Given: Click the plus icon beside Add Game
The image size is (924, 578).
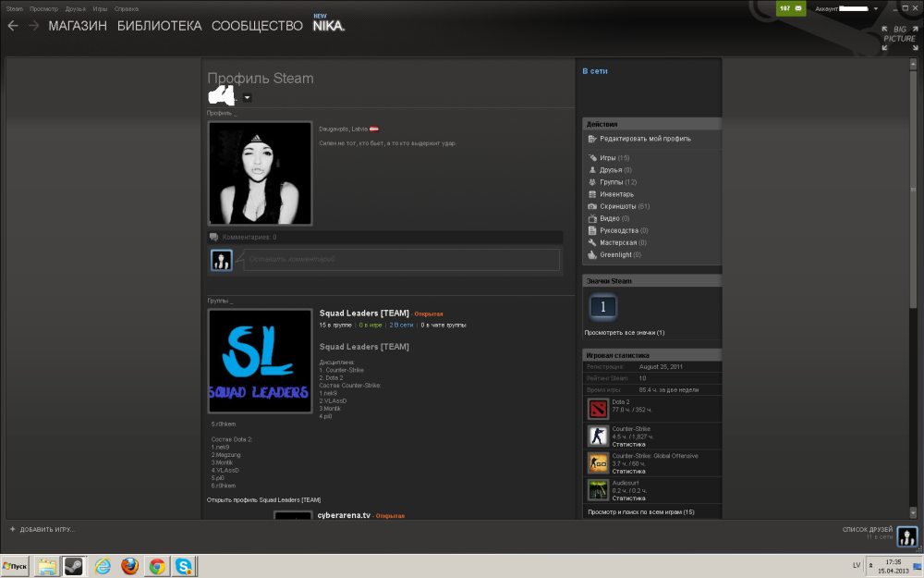Looking at the screenshot, I should pyautogui.click(x=12, y=529).
